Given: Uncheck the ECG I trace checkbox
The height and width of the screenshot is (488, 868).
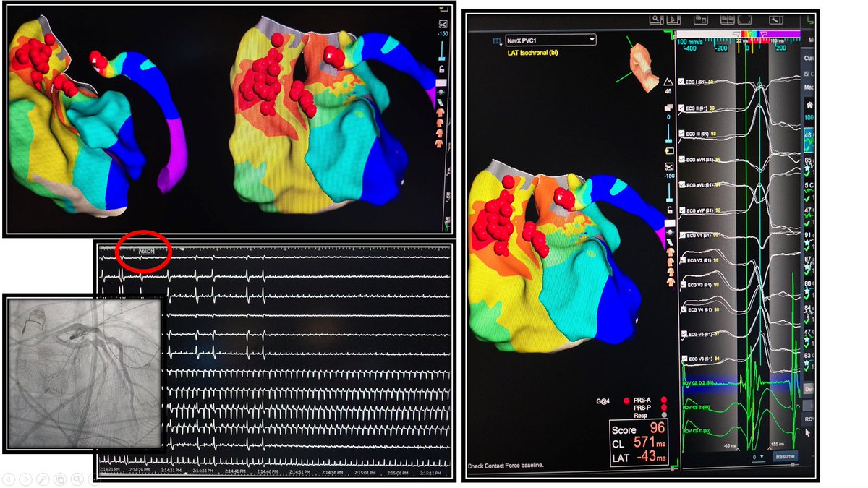Looking at the screenshot, I should (681, 81).
